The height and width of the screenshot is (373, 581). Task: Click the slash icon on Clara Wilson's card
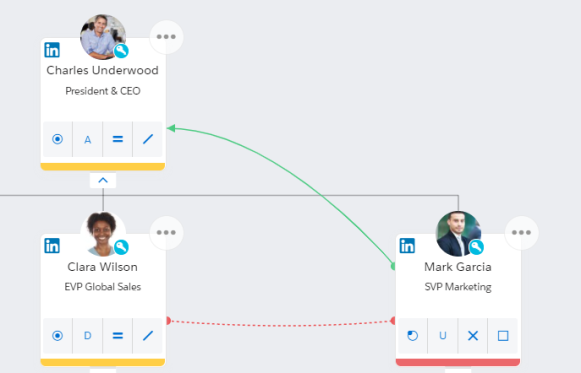point(148,336)
